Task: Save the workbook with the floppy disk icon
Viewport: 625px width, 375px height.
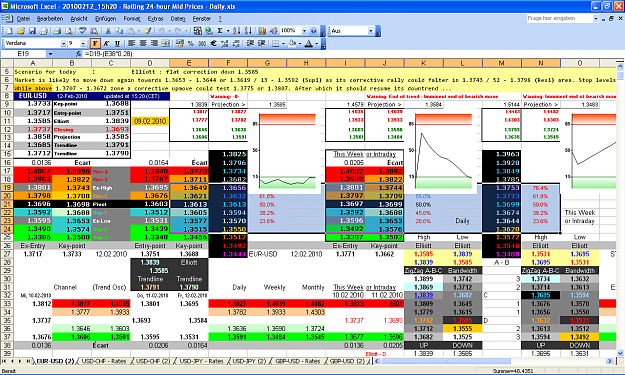Action: pyautogui.click(x=32, y=31)
